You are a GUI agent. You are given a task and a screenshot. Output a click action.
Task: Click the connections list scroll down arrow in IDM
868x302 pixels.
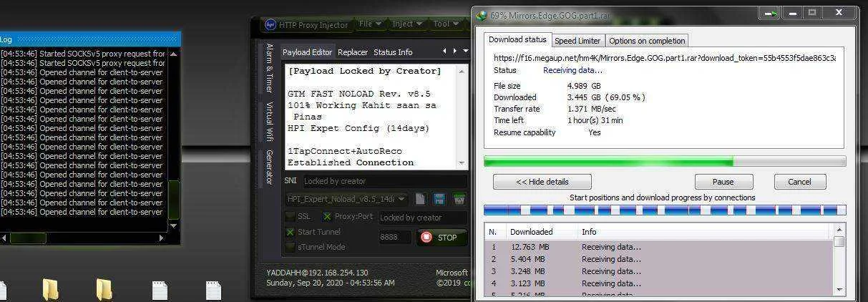[x=839, y=289]
